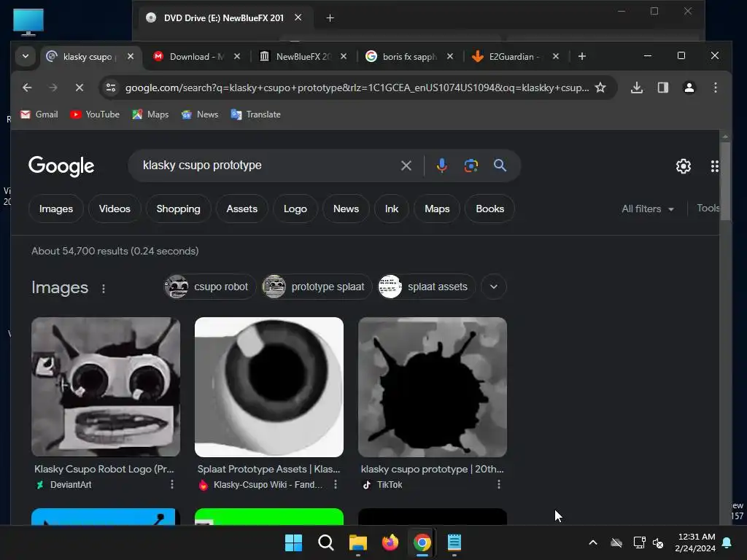Close the boris fx sapphire tab
The height and width of the screenshot is (560, 747).
[x=449, y=56]
